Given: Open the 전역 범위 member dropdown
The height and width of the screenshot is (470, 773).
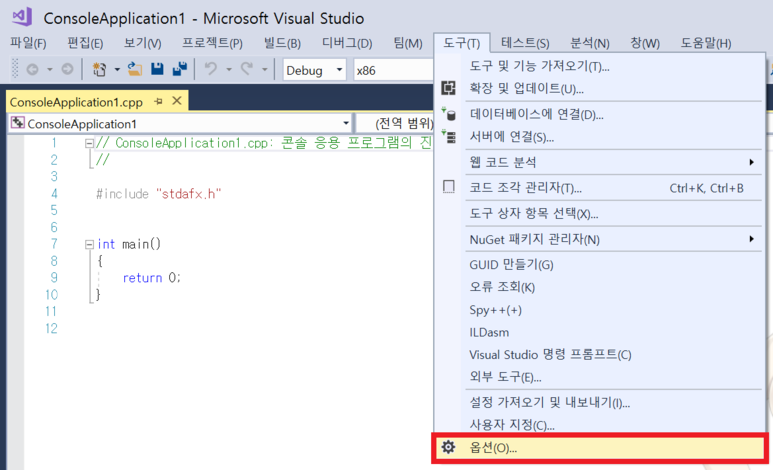Looking at the screenshot, I should pos(395,123).
